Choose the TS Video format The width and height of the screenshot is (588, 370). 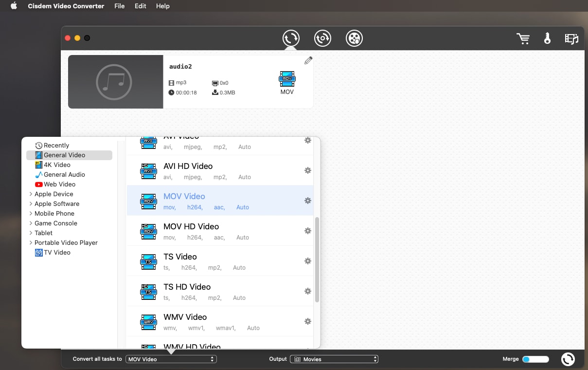click(220, 261)
